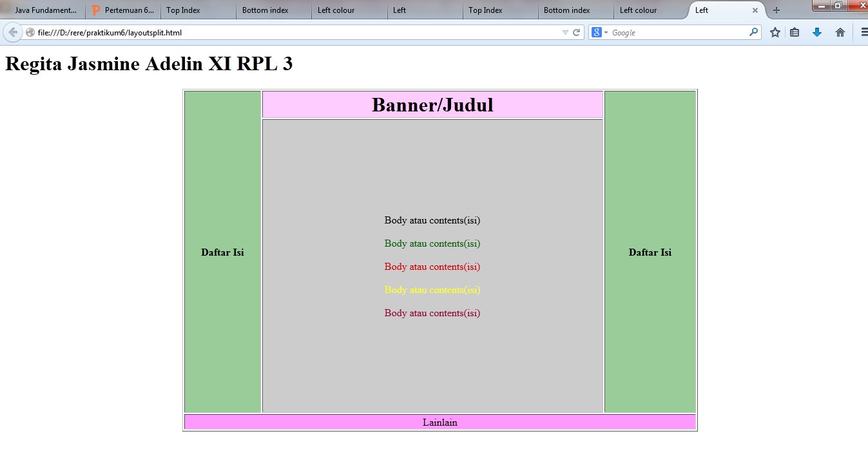Start a search with the magnifier icon
This screenshot has width=868, height=465.
pos(753,32)
